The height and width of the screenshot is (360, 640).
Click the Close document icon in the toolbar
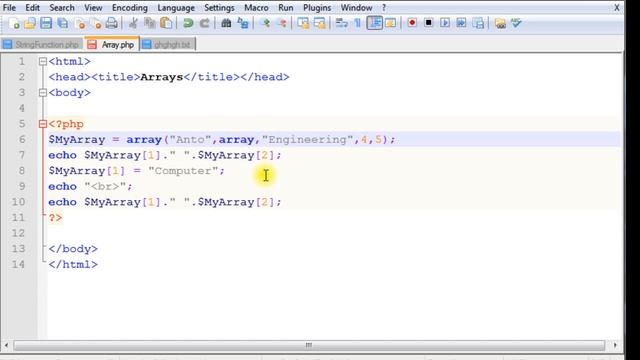coord(80,23)
